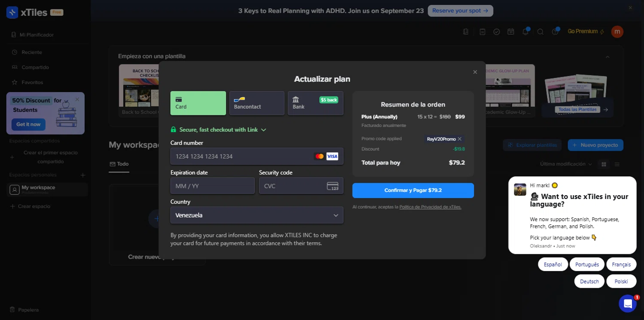The image size is (644, 320).
Task: Click the Explorar plantillas button
Action: coord(532,145)
